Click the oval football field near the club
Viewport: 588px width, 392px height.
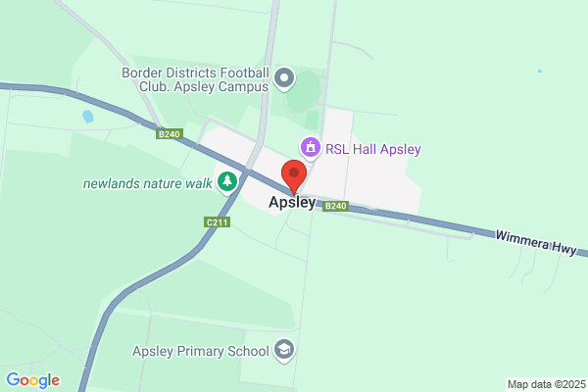pyautogui.click(x=302, y=92)
